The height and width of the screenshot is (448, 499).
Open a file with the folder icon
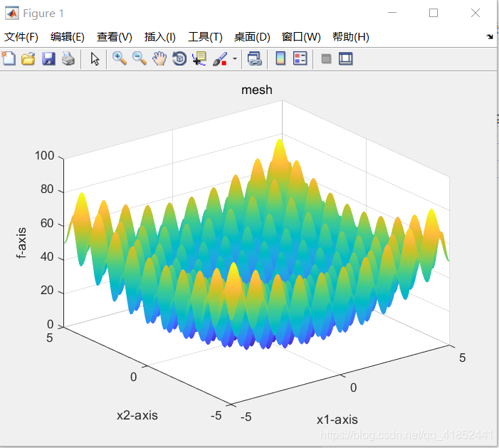click(28, 58)
